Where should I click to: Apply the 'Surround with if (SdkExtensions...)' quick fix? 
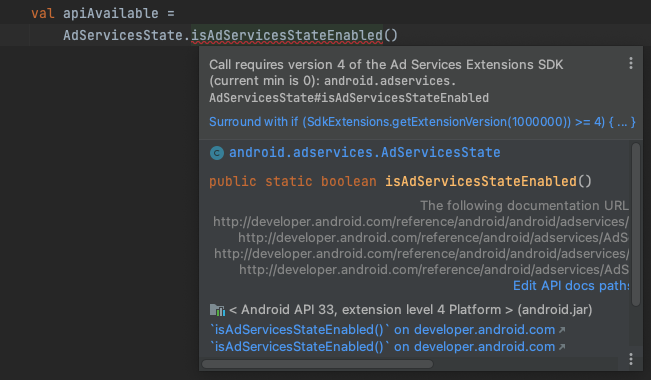422,122
